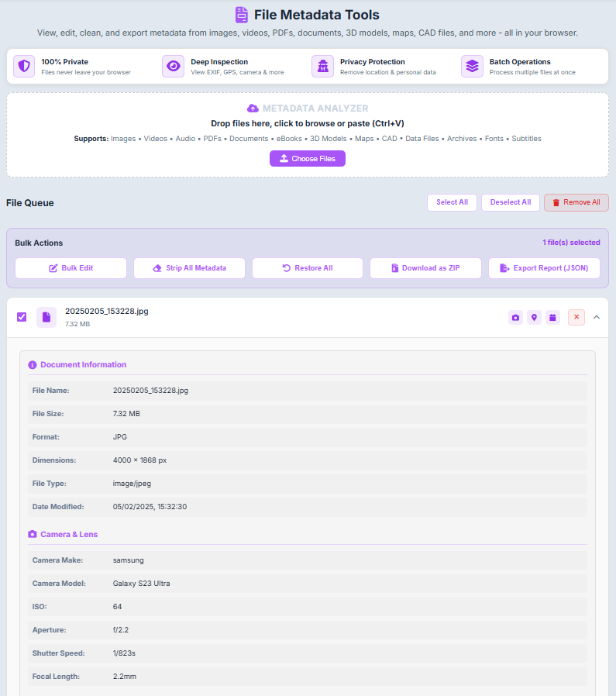Click the Batch Operations layers icon

coord(472,66)
